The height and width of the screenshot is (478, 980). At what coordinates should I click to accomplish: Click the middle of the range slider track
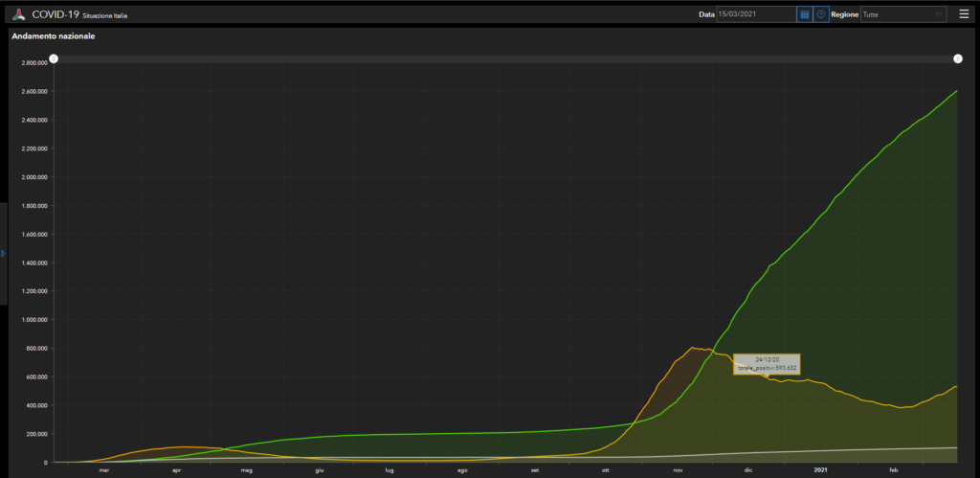coord(505,59)
